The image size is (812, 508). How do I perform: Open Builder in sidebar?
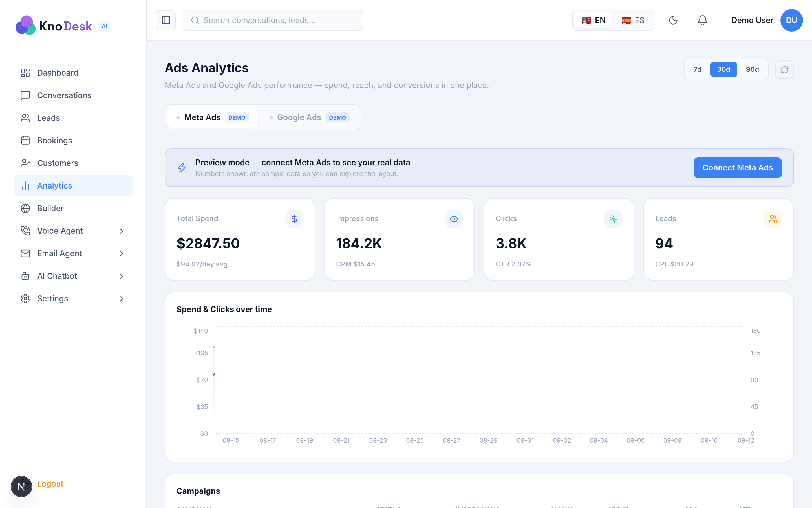point(73,208)
